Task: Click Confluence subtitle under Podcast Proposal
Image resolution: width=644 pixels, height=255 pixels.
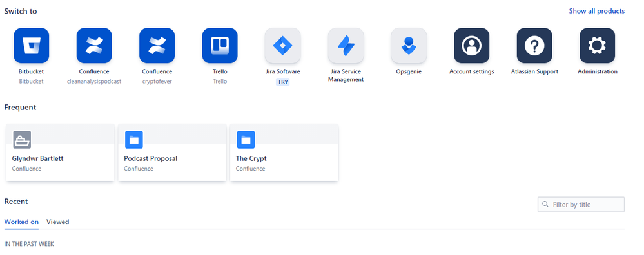Action: click(139, 169)
